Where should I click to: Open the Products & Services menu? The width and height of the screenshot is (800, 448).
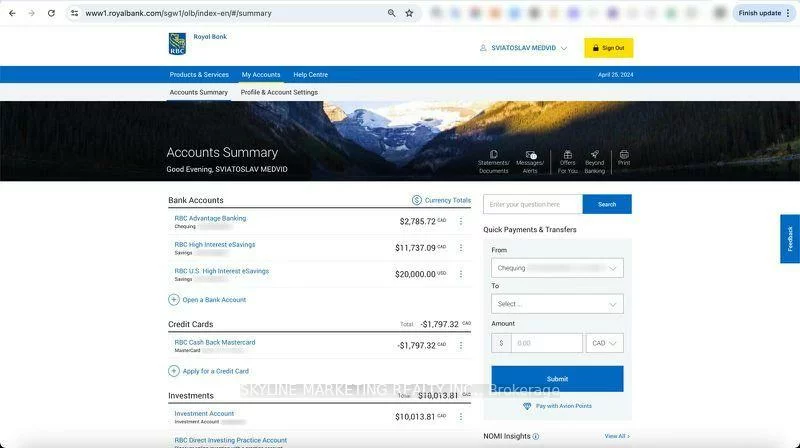pyautogui.click(x=199, y=74)
